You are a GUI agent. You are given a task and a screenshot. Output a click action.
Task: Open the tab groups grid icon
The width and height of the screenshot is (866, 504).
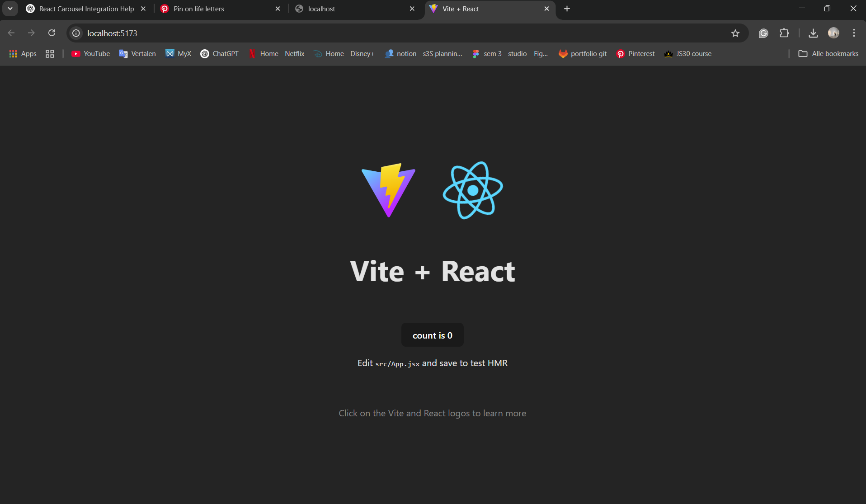click(x=50, y=54)
